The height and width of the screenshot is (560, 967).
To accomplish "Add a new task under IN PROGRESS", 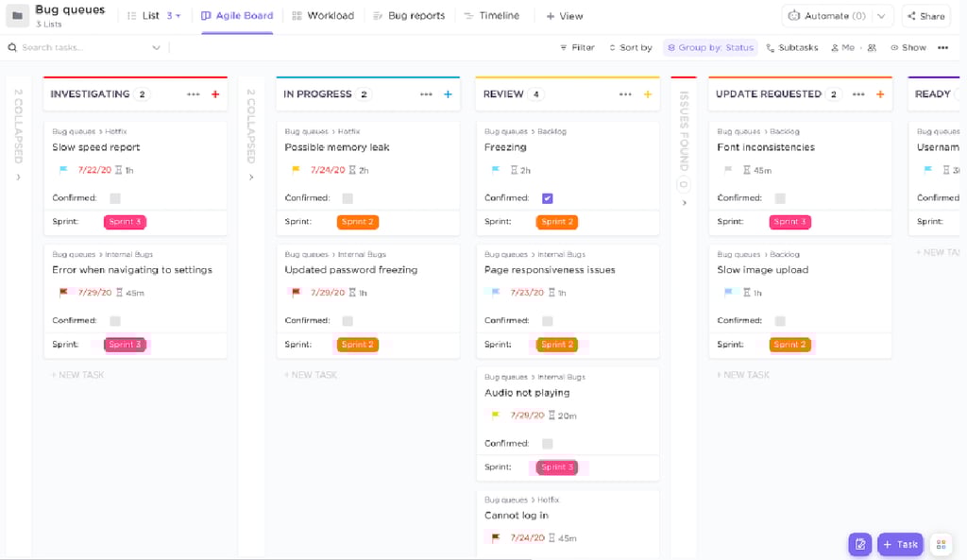I will pyautogui.click(x=311, y=375).
